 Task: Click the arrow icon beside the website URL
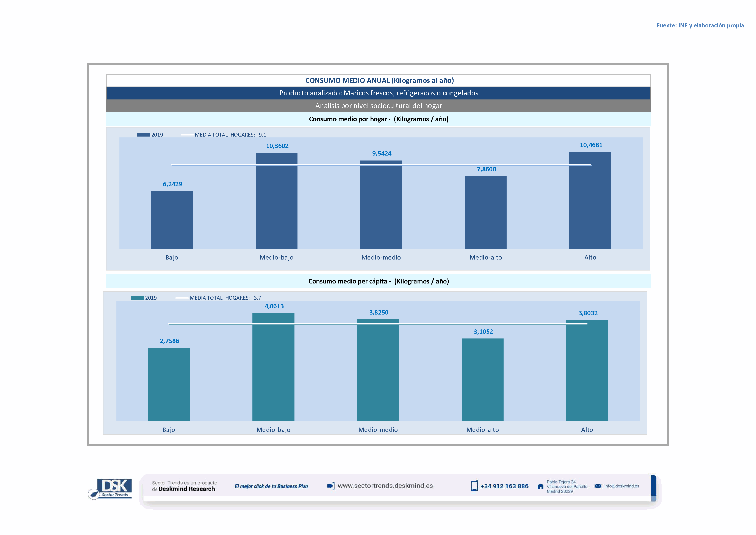click(x=331, y=486)
